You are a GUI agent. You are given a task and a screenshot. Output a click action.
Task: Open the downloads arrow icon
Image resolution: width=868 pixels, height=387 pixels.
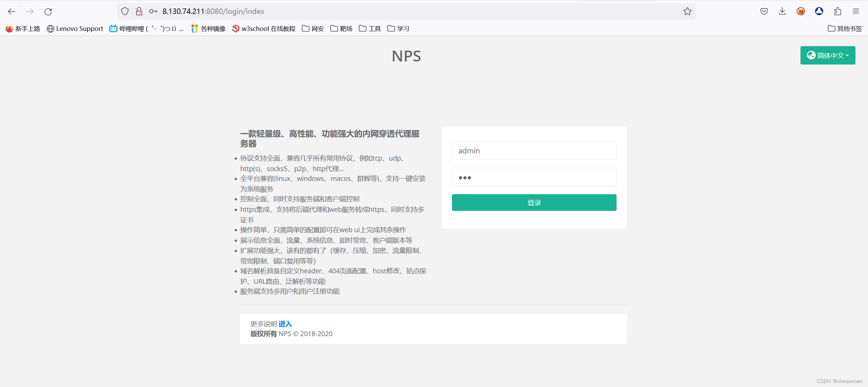pyautogui.click(x=782, y=12)
